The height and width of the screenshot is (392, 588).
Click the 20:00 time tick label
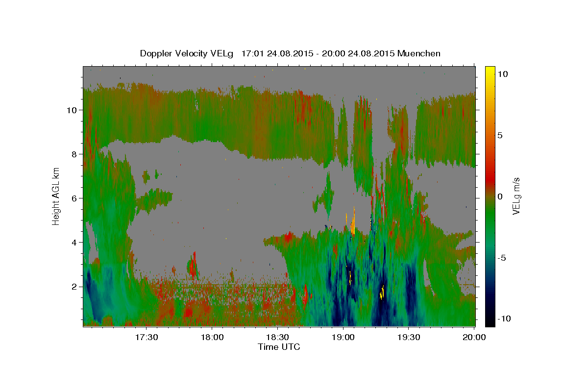(474, 337)
